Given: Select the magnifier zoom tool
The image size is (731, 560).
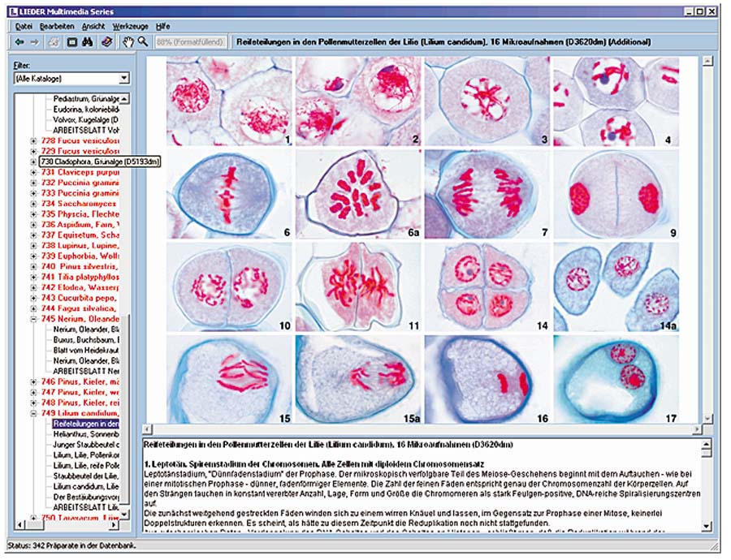Looking at the screenshot, I should tap(143, 41).
